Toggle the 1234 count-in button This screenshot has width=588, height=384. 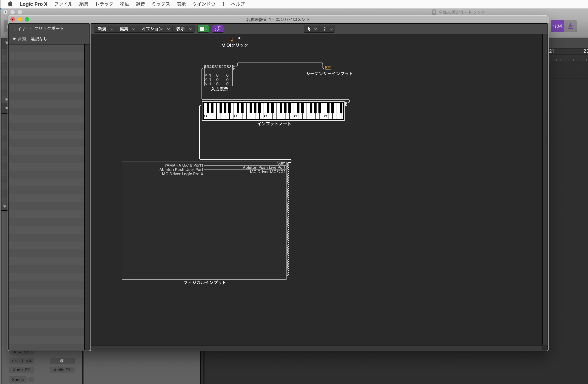(x=557, y=26)
